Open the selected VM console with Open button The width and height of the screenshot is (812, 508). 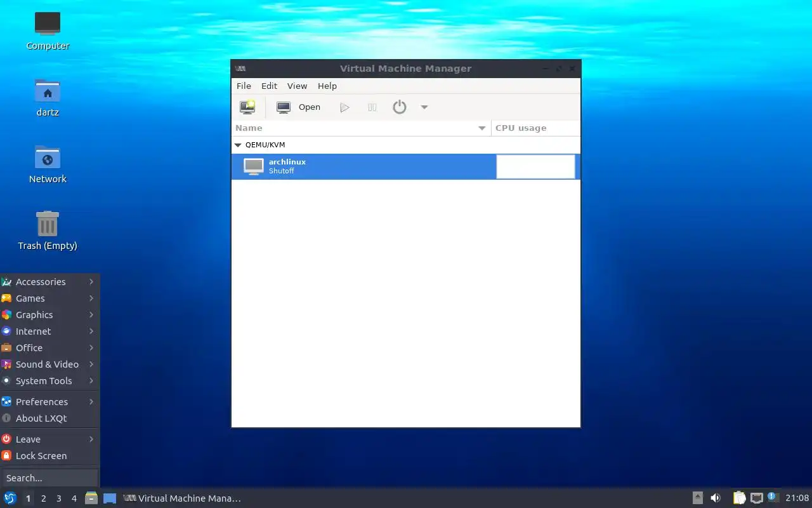tap(299, 107)
